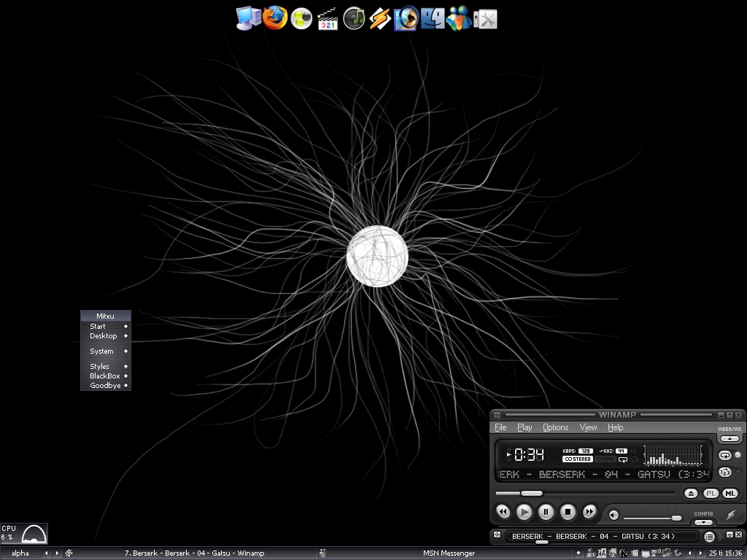Open the green and white spheres dock icon
The width and height of the screenshot is (747, 560).
[x=301, y=19]
